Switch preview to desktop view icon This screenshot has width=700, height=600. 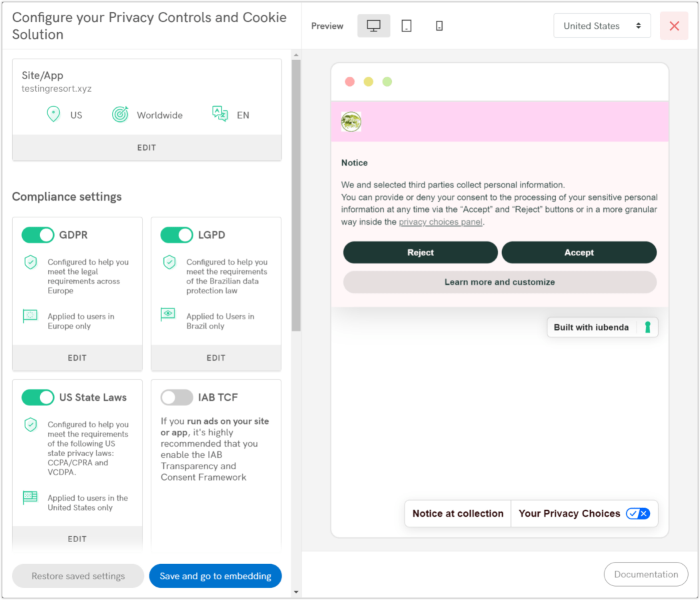[x=373, y=25]
